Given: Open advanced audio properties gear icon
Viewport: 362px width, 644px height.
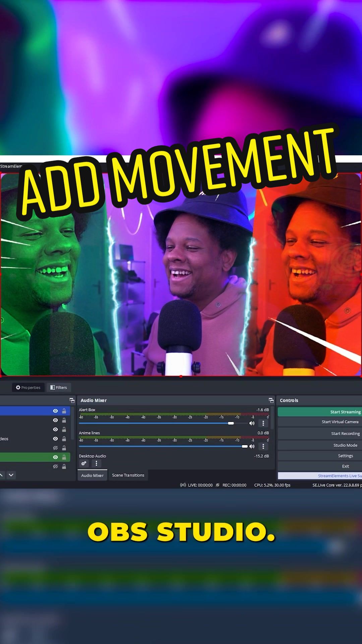Looking at the screenshot, I should (x=84, y=464).
